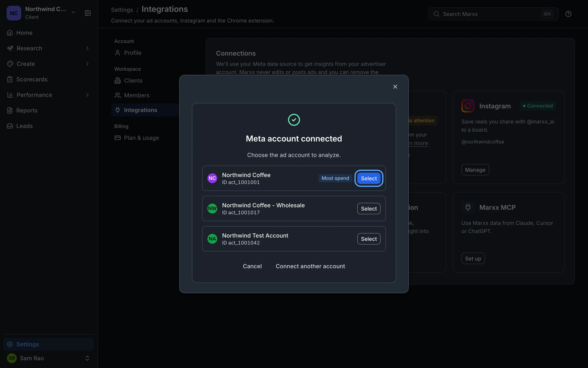Set up the Marxx MCP integration
Image resolution: width=588 pixels, height=368 pixels.
click(473, 259)
